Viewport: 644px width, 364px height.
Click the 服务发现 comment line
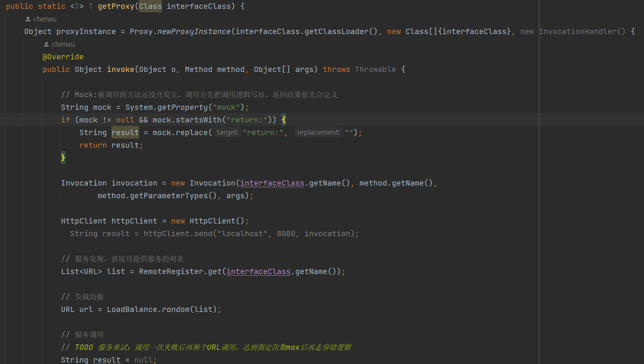pyautogui.click(x=122, y=259)
